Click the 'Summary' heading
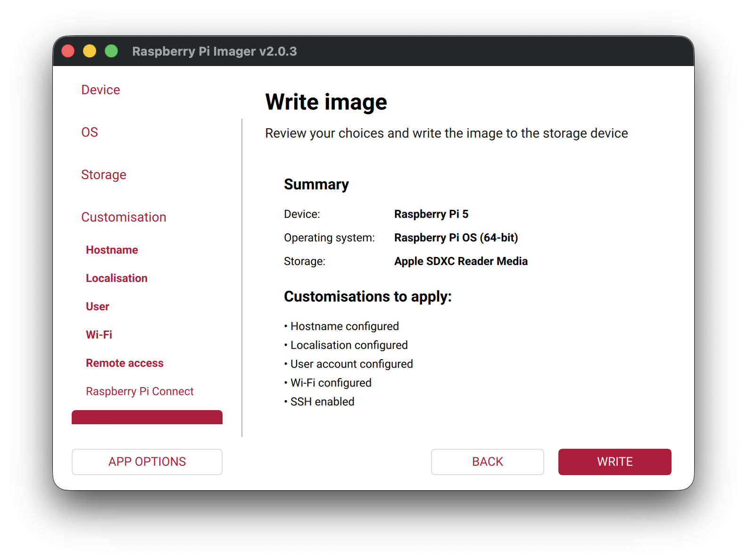The width and height of the screenshot is (747, 560). pyautogui.click(x=316, y=184)
